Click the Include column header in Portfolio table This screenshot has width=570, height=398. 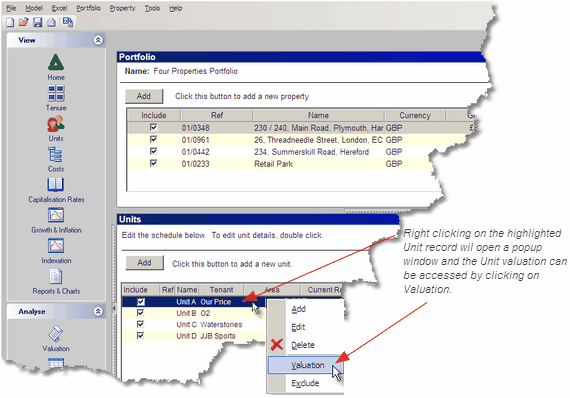tap(154, 115)
